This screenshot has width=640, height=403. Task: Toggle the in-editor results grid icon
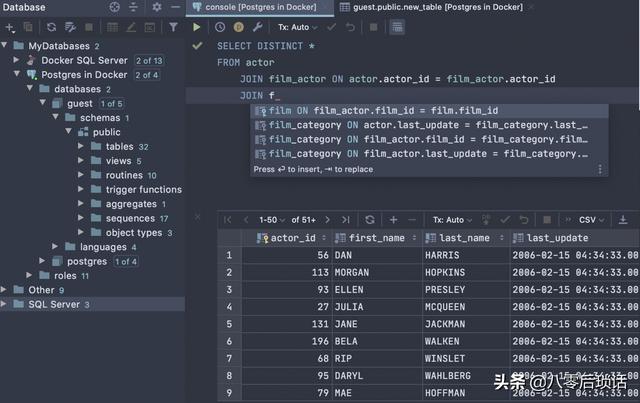coord(397,27)
